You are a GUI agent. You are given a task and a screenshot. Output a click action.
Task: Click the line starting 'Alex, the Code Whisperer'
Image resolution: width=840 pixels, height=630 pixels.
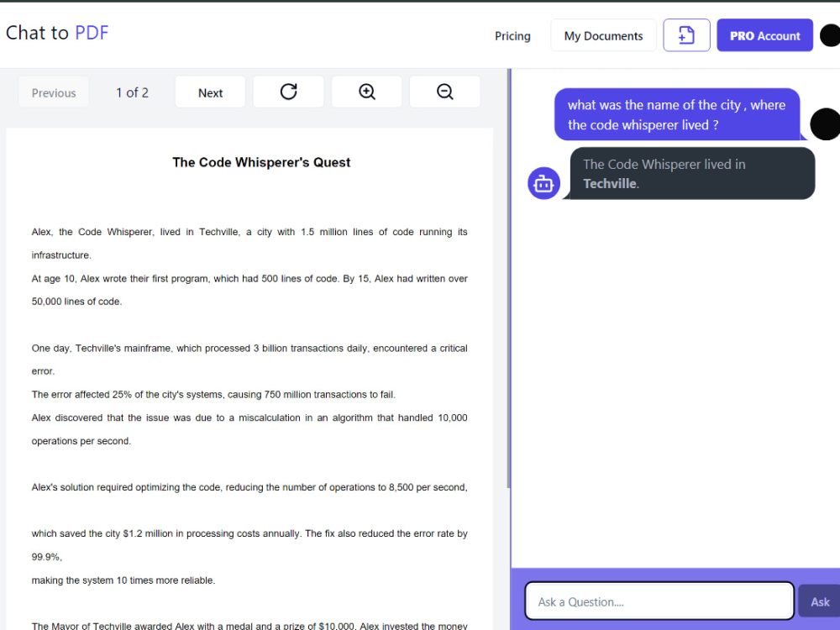[249, 232]
